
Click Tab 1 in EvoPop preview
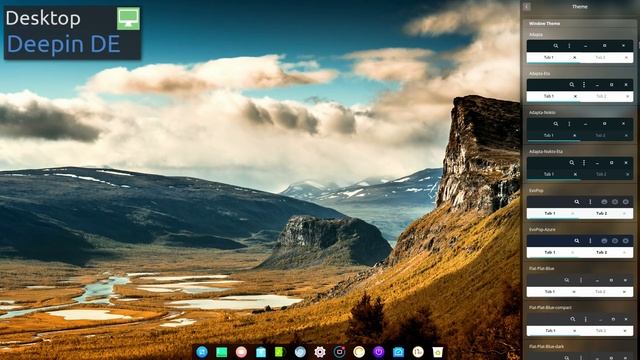coord(550,213)
